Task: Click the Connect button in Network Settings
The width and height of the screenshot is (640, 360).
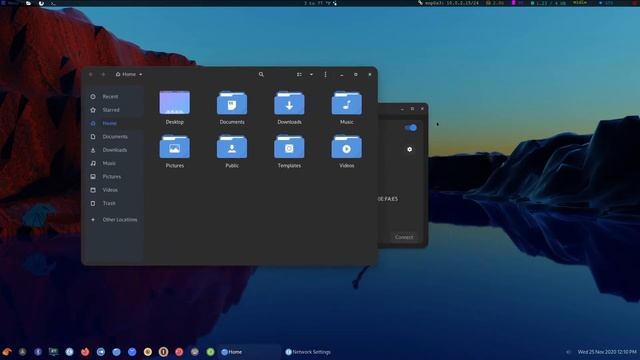Action: pos(404,237)
